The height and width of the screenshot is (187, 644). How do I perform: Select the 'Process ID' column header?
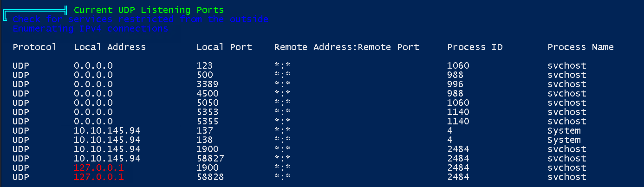[475, 47]
